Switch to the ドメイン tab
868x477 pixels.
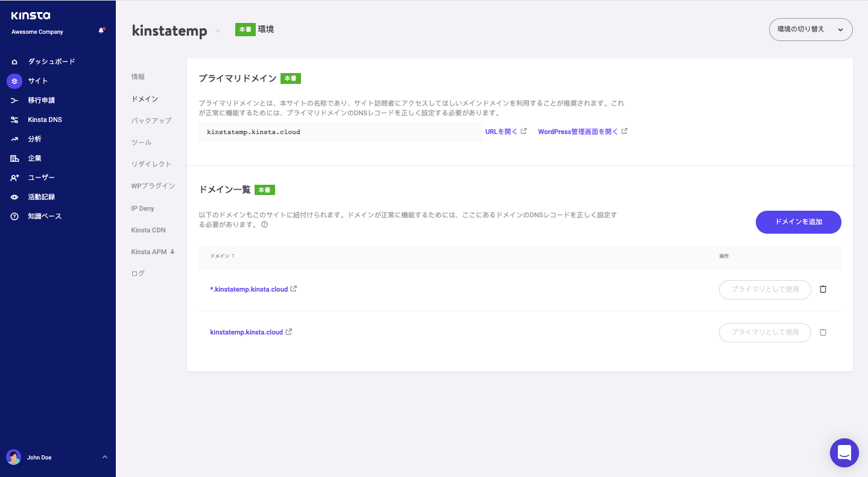pyautogui.click(x=145, y=98)
